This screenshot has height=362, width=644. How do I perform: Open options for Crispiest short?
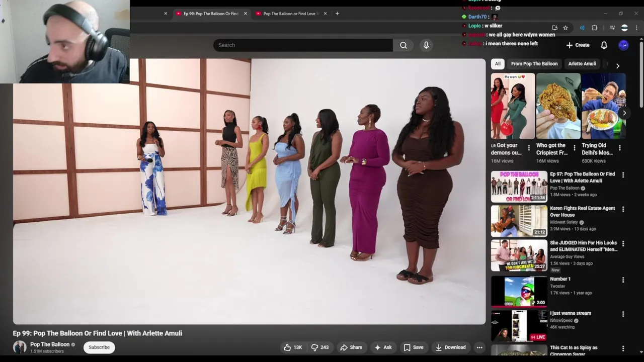point(574,148)
